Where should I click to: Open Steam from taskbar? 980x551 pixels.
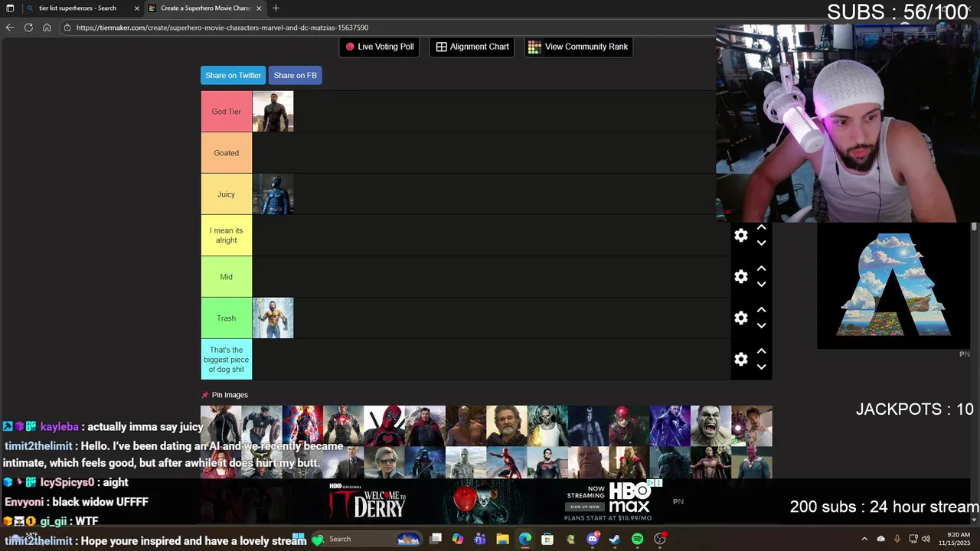(x=615, y=539)
